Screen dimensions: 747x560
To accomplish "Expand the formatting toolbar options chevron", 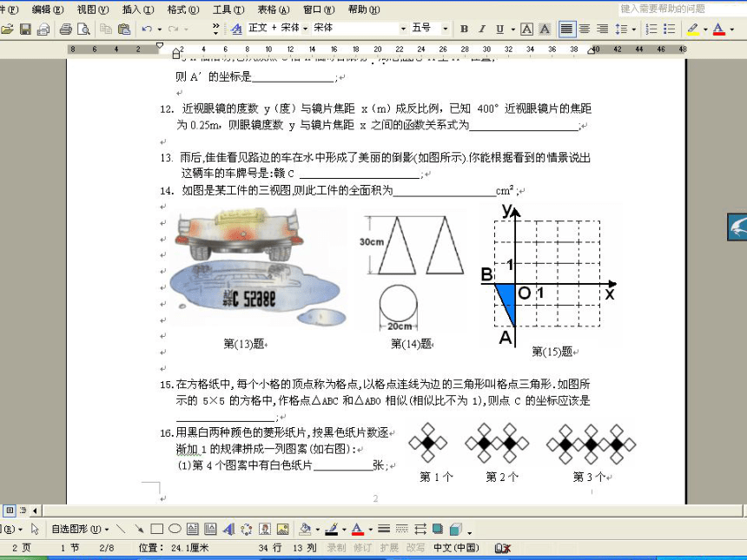I will [x=215, y=29].
